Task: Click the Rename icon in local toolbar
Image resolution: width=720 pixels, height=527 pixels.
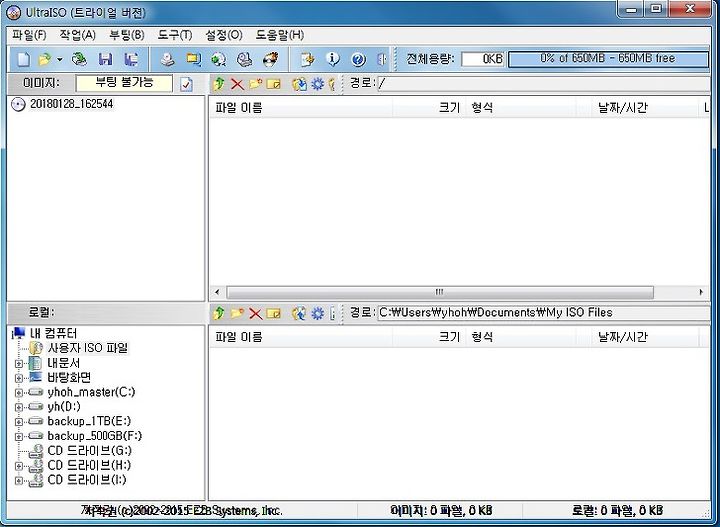Action: tap(274, 313)
